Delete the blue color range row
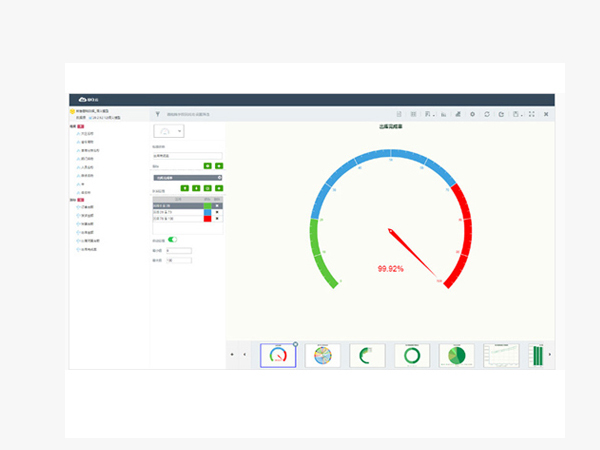 (218, 212)
